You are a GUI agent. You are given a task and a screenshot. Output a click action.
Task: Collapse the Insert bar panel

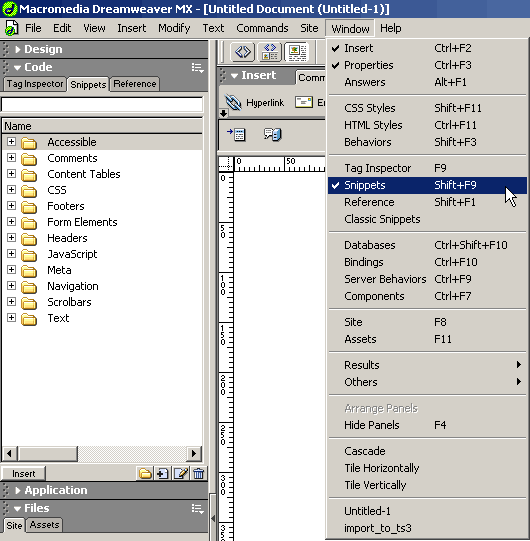234,76
